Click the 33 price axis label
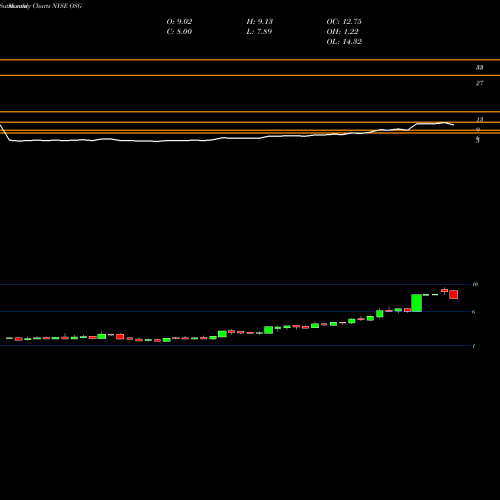 pyautogui.click(x=479, y=68)
